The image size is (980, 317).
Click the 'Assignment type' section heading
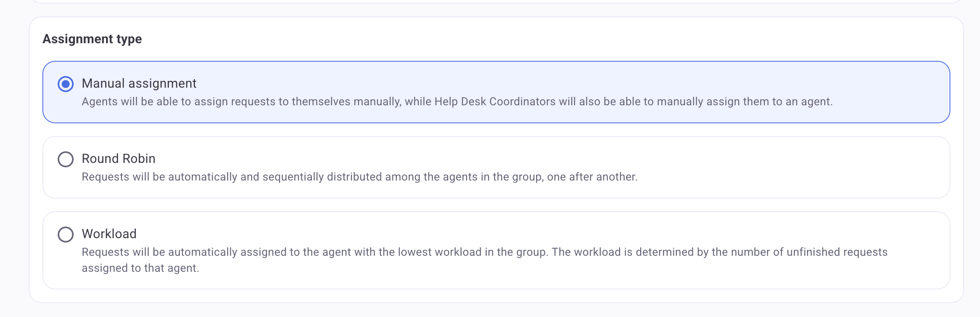point(92,39)
